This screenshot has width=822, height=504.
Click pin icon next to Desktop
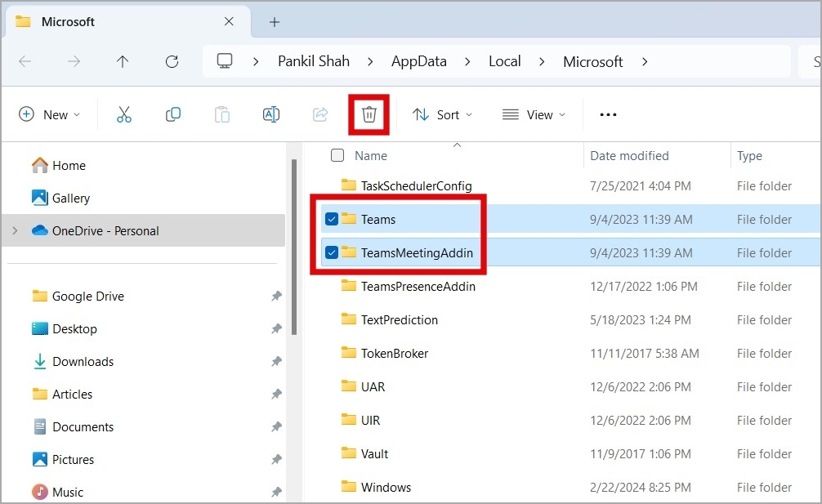tap(276, 328)
